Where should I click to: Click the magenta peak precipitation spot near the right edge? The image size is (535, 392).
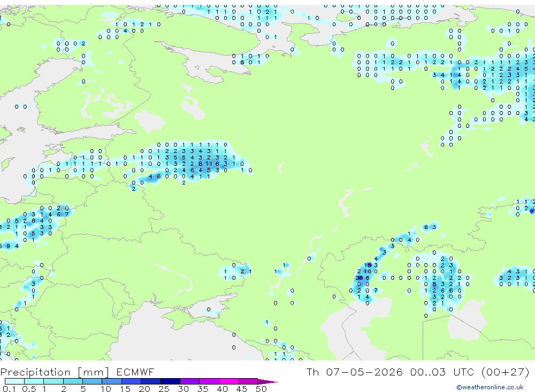point(532,211)
